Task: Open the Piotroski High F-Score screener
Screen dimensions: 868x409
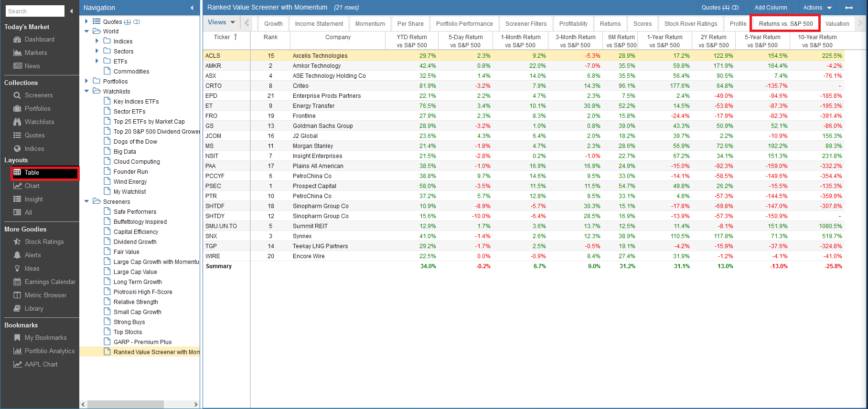Action: (143, 292)
